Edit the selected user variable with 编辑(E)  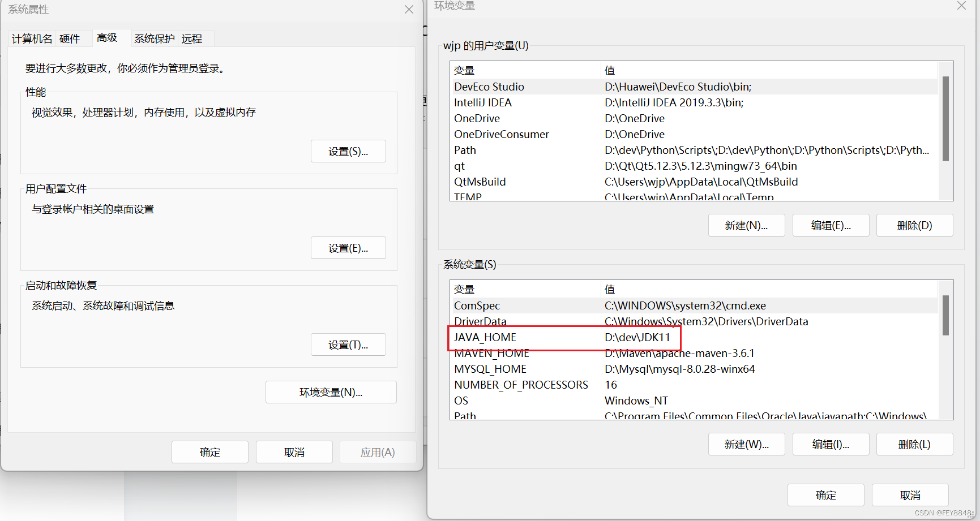[831, 225]
